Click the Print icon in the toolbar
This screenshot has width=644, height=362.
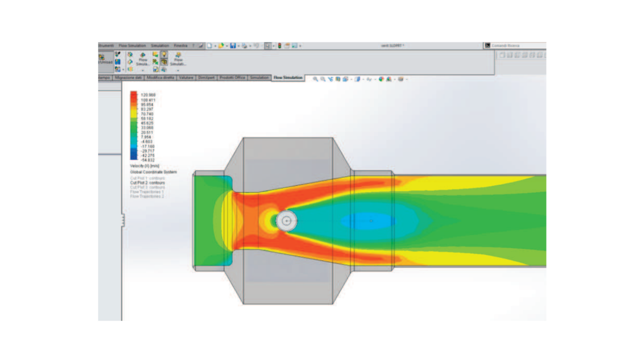tap(243, 46)
